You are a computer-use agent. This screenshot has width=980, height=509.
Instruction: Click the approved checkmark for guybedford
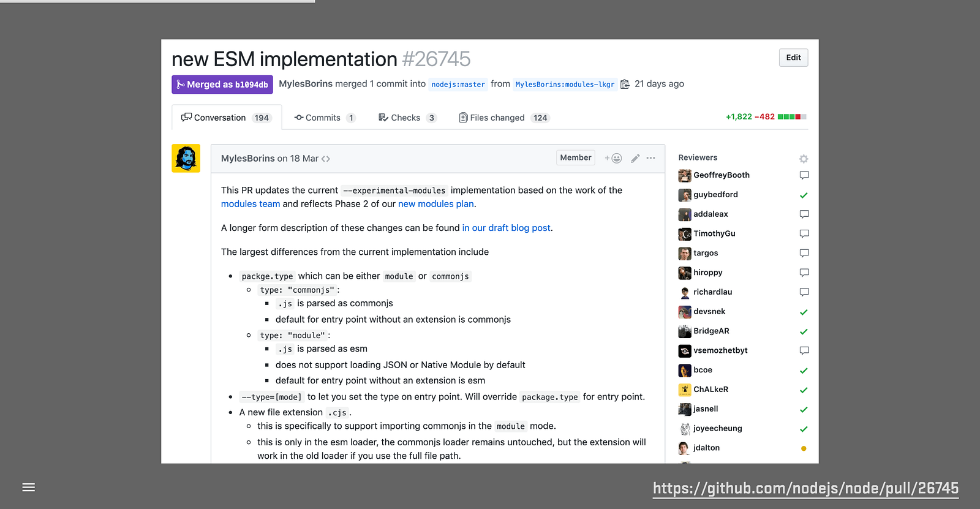(x=804, y=195)
